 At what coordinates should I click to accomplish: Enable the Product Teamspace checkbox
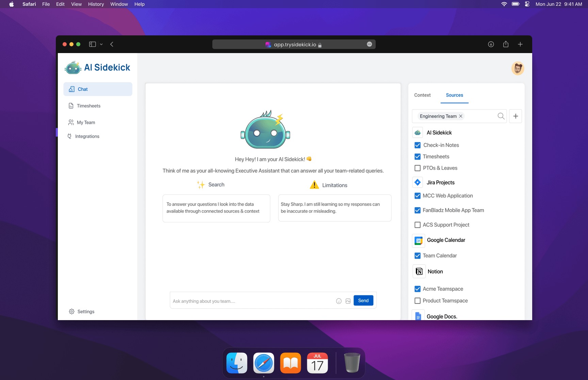click(418, 301)
